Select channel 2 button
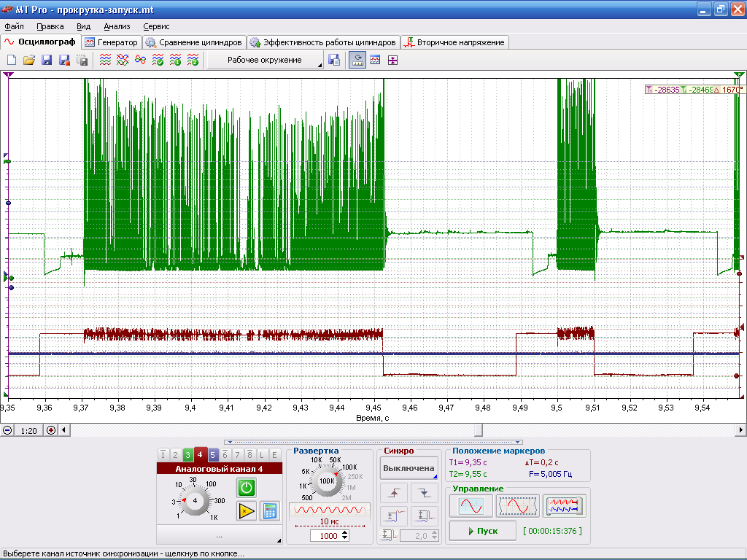 175,455
